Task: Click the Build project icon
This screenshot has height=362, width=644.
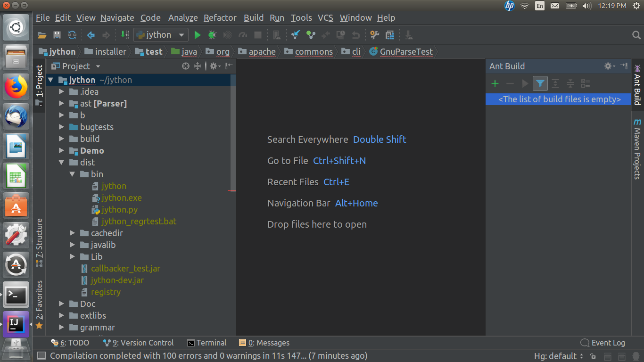Action: (125, 35)
